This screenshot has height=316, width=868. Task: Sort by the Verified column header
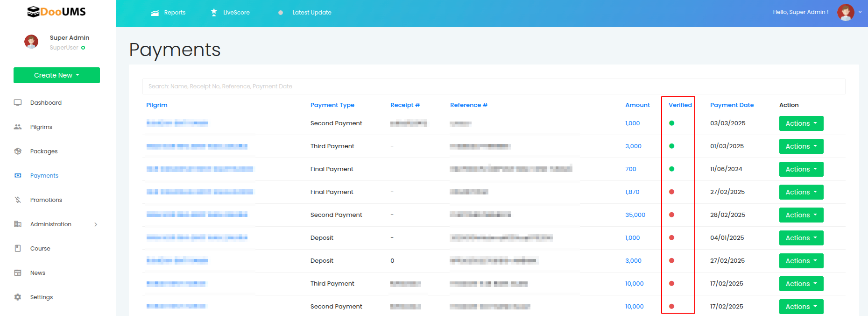click(680, 105)
